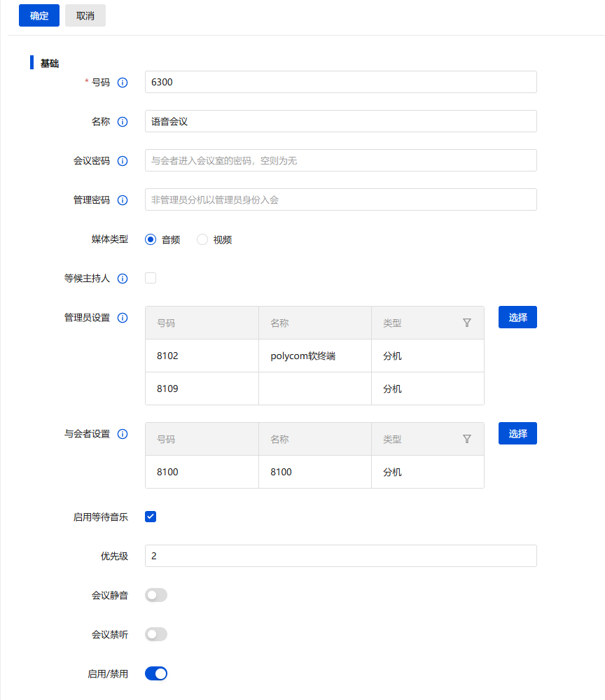Click the 取消 cancel button

(85, 15)
